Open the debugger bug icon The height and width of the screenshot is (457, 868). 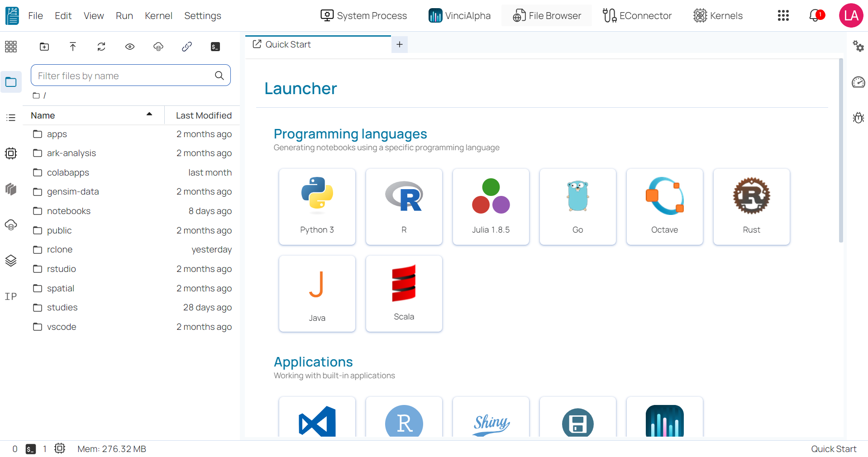tap(858, 118)
